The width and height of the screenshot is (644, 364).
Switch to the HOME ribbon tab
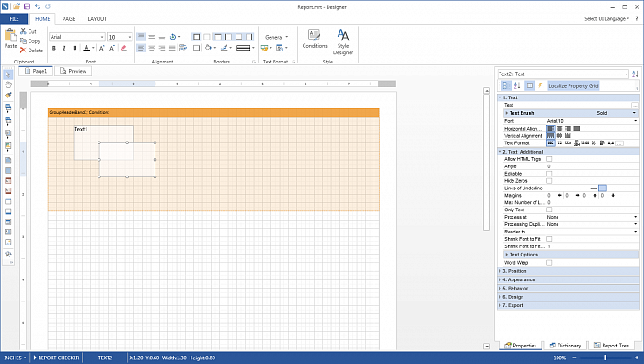click(42, 19)
